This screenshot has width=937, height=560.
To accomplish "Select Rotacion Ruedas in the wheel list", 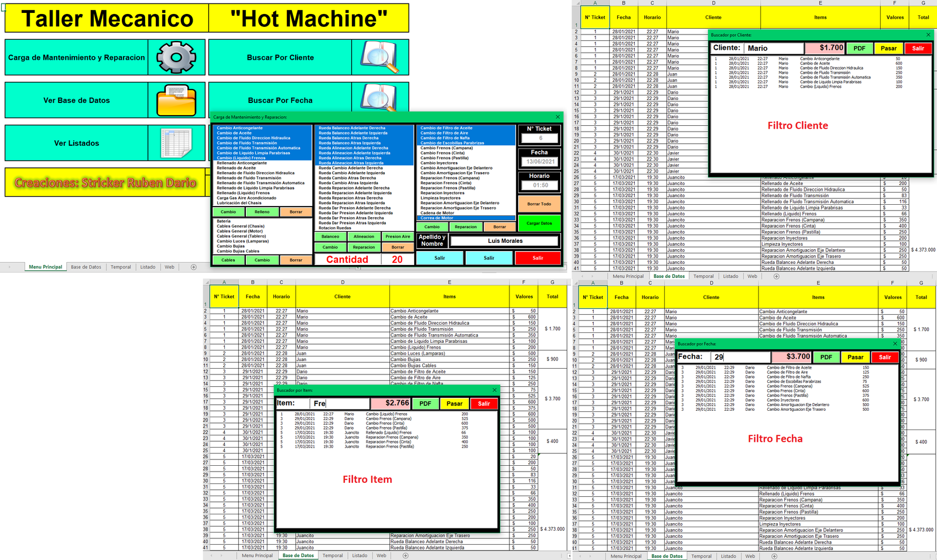I will tap(335, 228).
